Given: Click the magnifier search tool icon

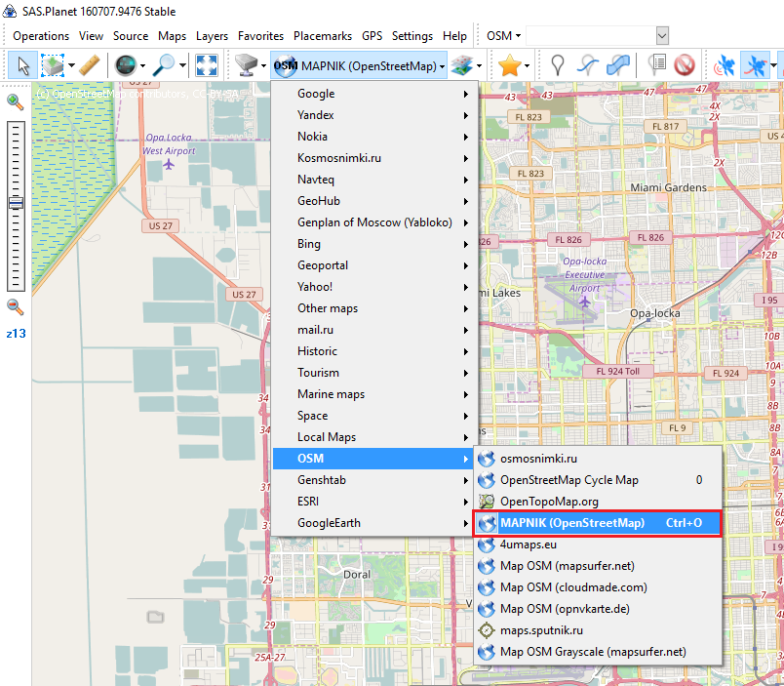Looking at the screenshot, I should 164,65.
